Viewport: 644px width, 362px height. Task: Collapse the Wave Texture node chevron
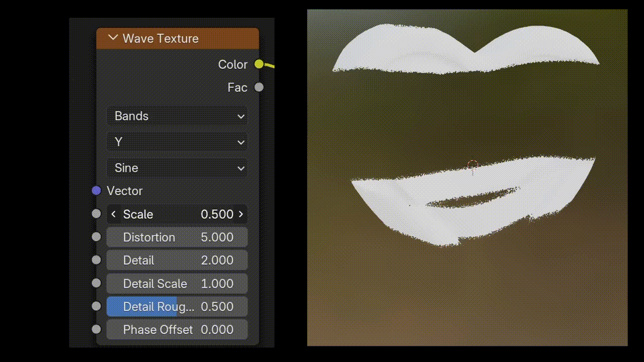tap(113, 38)
